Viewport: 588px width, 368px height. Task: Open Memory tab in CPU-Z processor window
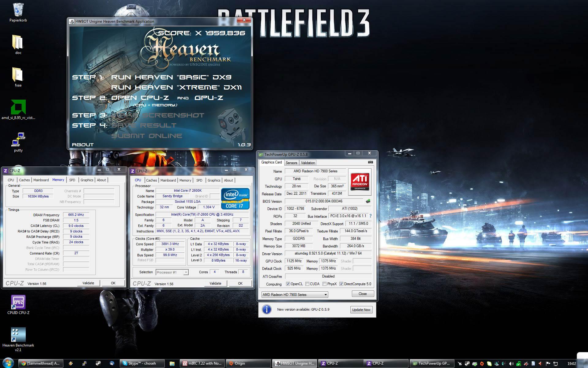click(x=185, y=180)
